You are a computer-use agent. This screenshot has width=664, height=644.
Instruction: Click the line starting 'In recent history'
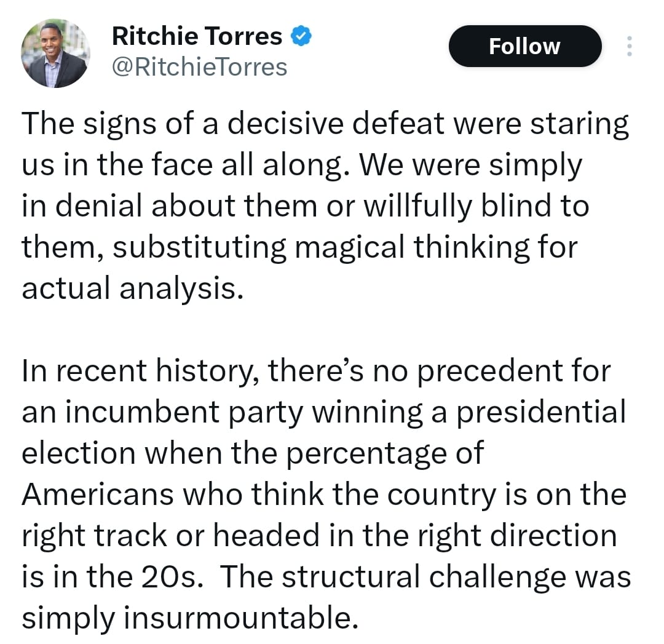[x=316, y=371]
